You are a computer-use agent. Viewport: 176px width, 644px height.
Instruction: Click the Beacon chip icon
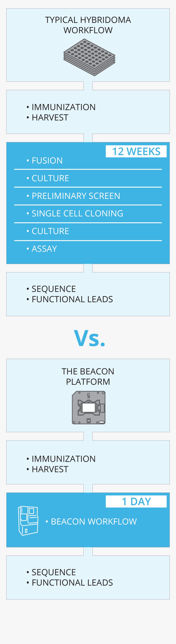(89, 407)
